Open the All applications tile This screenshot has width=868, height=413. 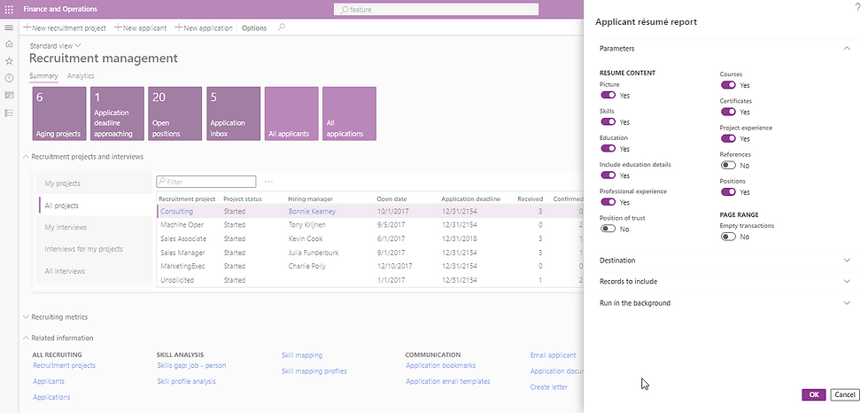(x=349, y=113)
